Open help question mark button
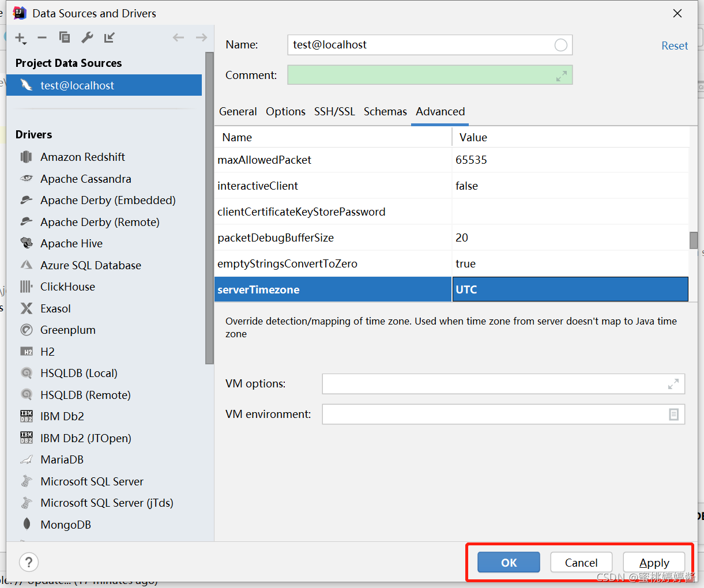Image resolution: width=704 pixels, height=588 pixels. click(x=29, y=561)
